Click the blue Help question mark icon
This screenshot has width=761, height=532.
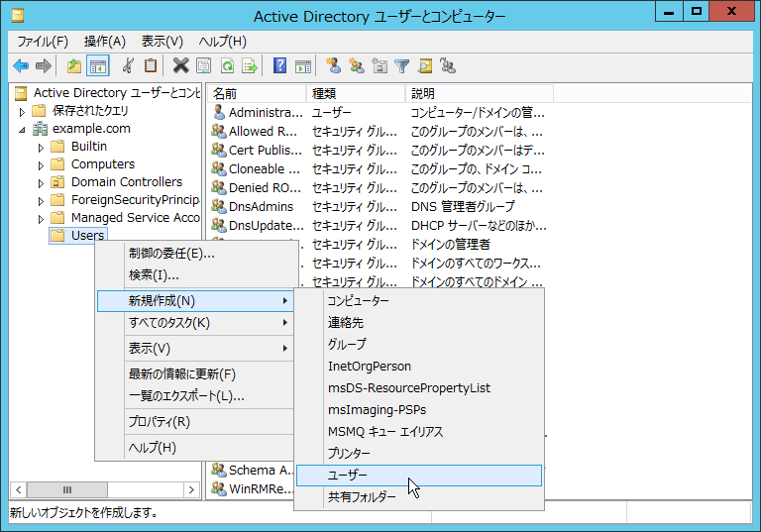(280, 65)
